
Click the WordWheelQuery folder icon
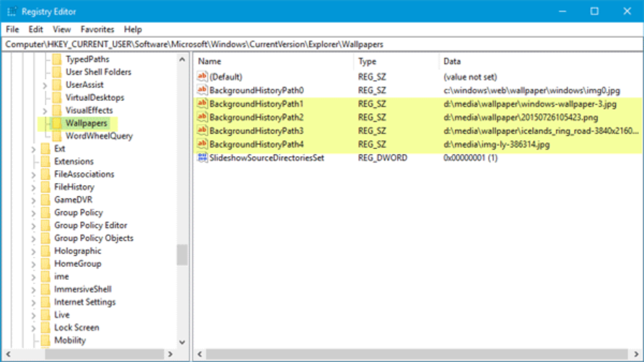pyautogui.click(x=57, y=136)
